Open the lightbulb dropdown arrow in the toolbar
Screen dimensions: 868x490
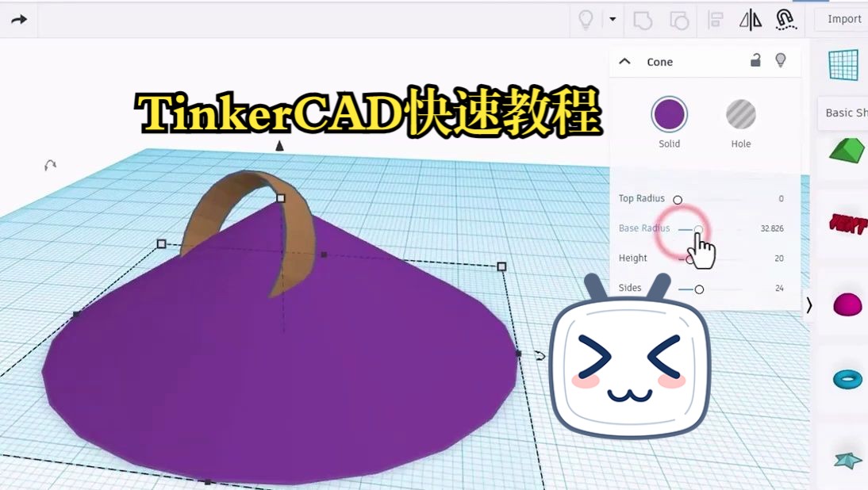pos(611,19)
